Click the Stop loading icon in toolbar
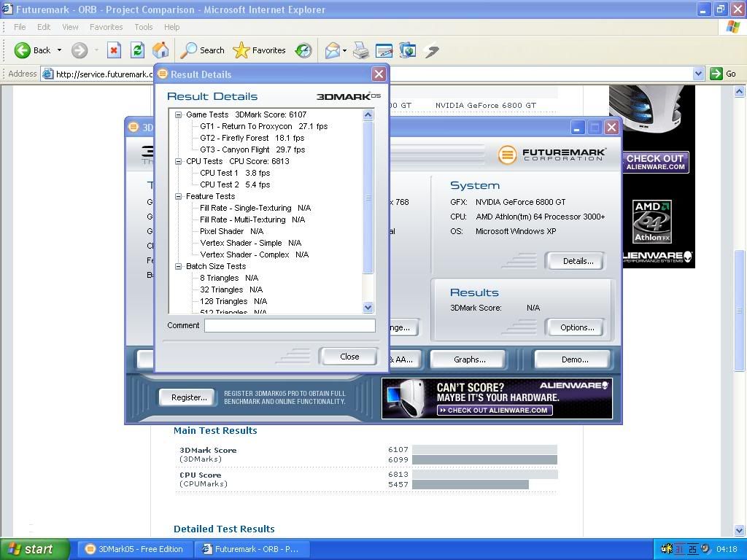This screenshot has height=560, width=747. [114, 50]
